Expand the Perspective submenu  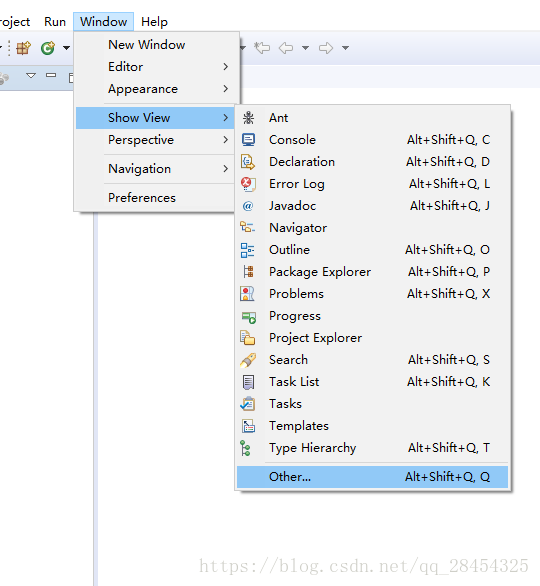(155, 140)
